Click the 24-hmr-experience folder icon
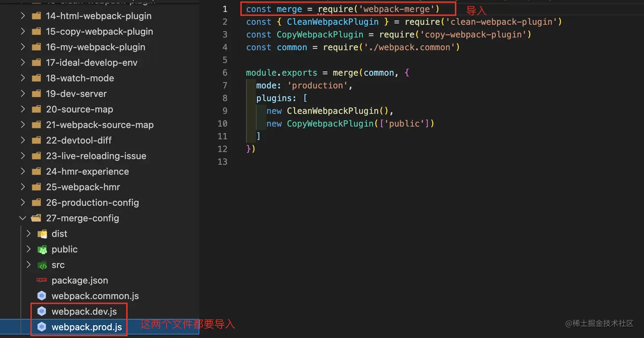644x338 pixels. coord(36,172)
